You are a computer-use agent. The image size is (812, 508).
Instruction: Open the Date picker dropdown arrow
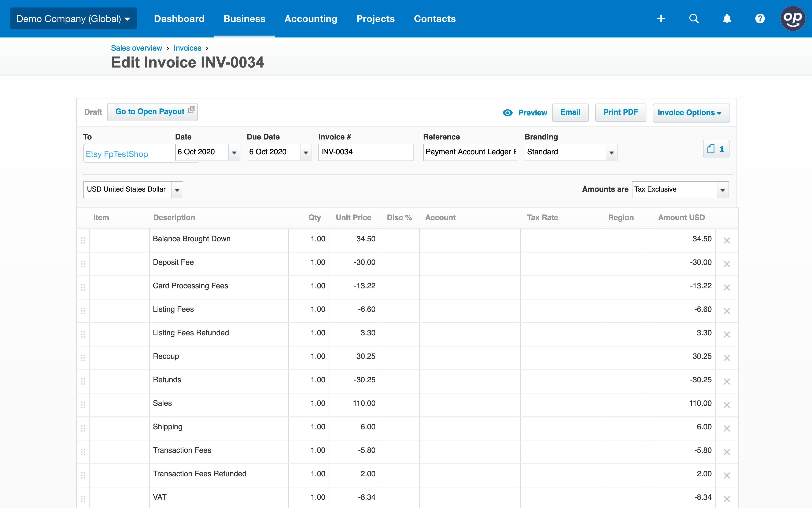point(234,153)
